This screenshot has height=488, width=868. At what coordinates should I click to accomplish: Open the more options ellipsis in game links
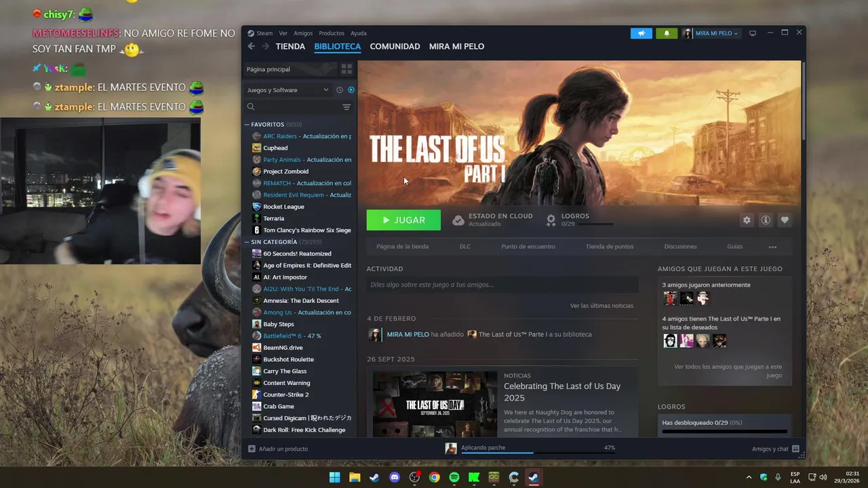[x=772, y=247]
